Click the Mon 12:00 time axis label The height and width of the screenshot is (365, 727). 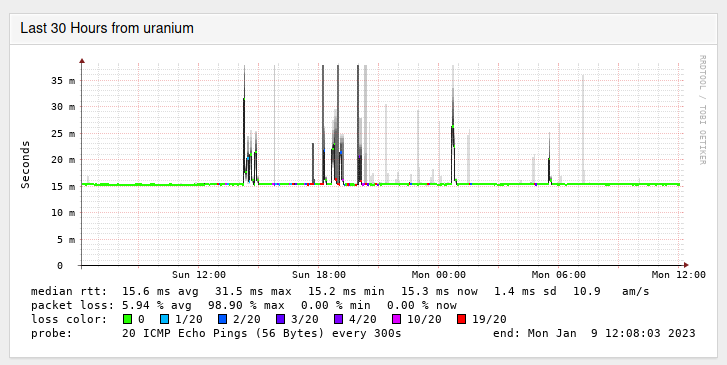pyautogui.click(x=678, y=275)
